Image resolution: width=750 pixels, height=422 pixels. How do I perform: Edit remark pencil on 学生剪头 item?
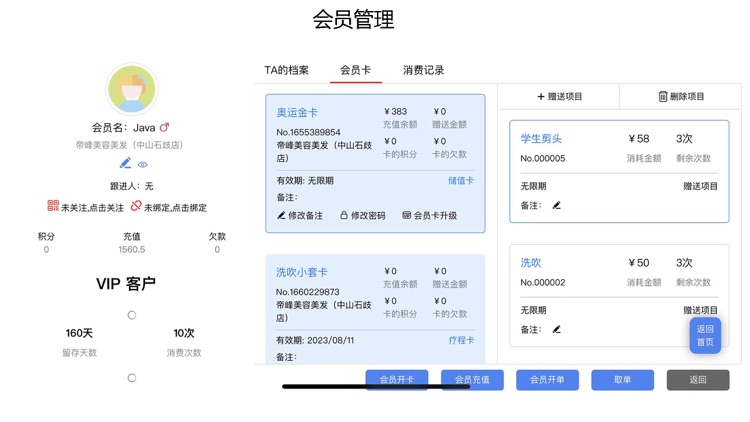coord(556,206)
